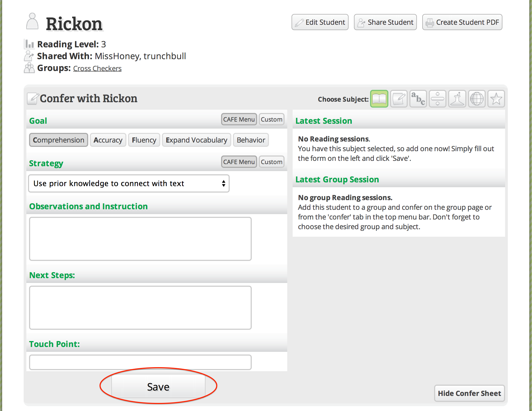Open the Cross Checkers group link
532x411 pixels.
pyautogui.click(x=97, y=69)
